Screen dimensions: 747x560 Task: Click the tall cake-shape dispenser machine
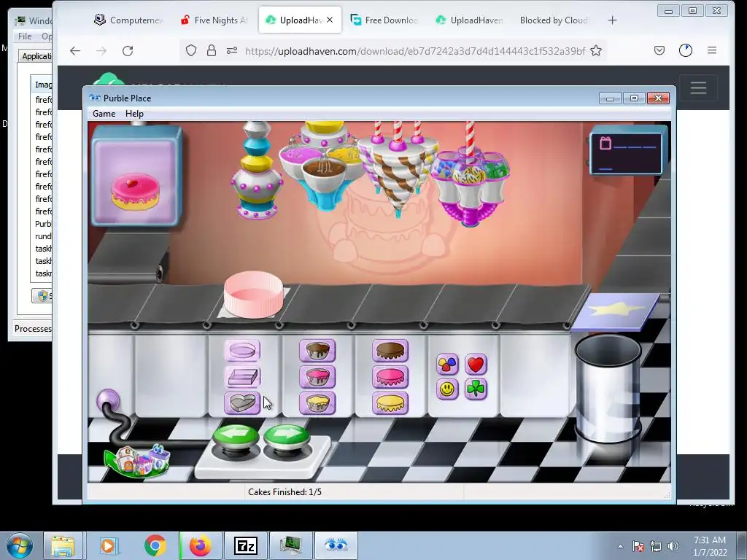coord(256,171)
